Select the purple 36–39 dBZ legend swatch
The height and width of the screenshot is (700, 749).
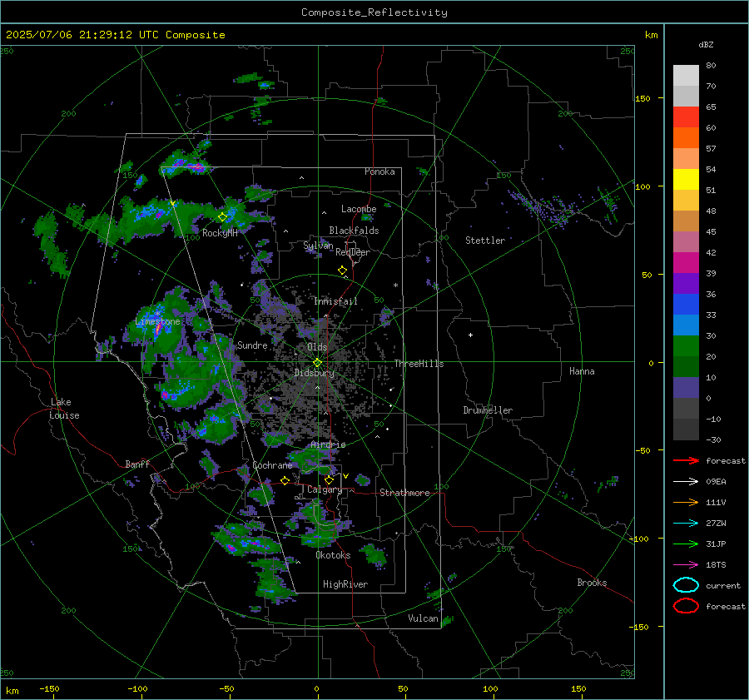pyautogui.click(x=686, y=284)
